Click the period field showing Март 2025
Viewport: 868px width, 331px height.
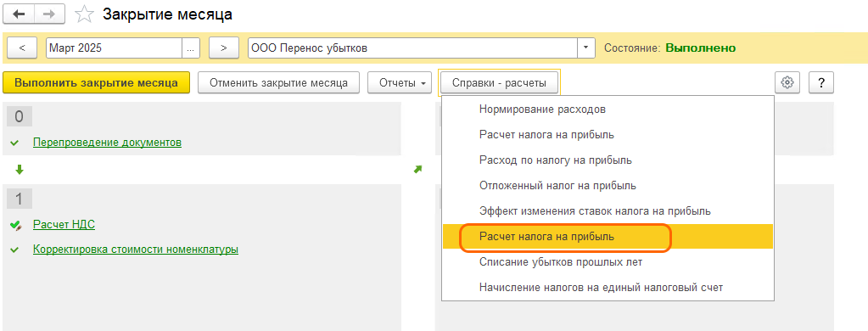point(114,48)
